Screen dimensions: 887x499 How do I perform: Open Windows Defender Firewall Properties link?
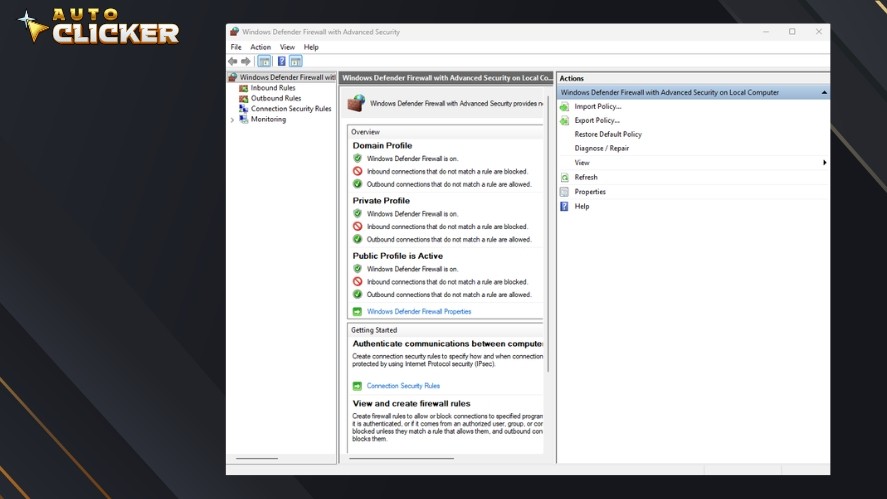(419, 312)
